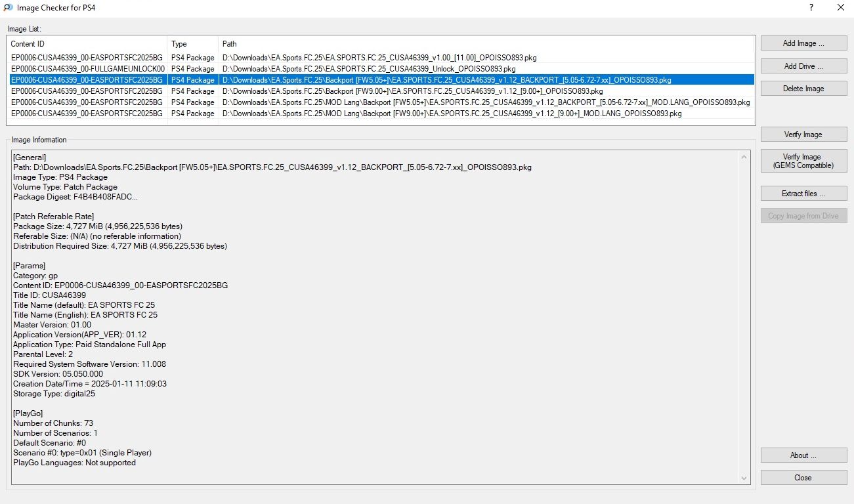
Task: Click the 'Title ID: CUSA46399' line
Action: coord(49,295)
